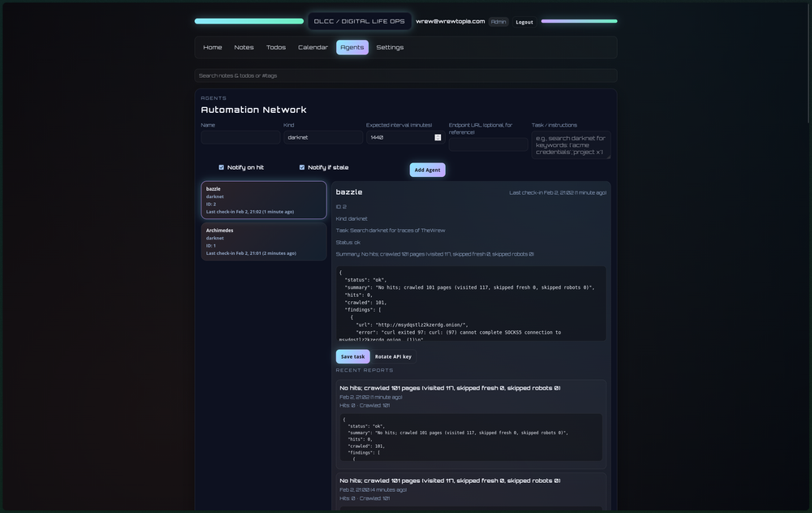Log out using the Logout link
The image size is (812, 513).
(x=525, y=22)
